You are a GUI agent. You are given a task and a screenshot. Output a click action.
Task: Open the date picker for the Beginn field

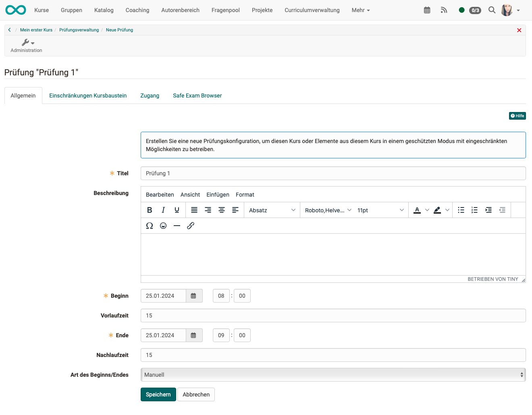point(194,295)
